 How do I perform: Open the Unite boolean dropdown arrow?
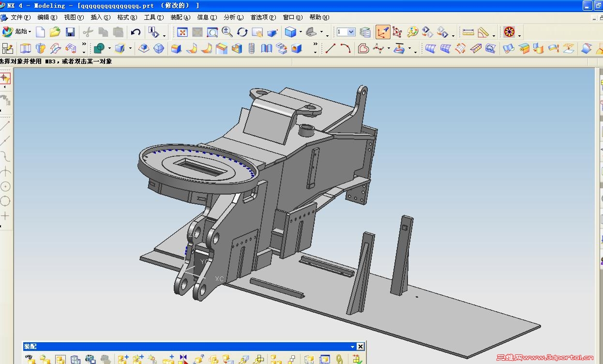pyautogui.click(x=109, y=48)
